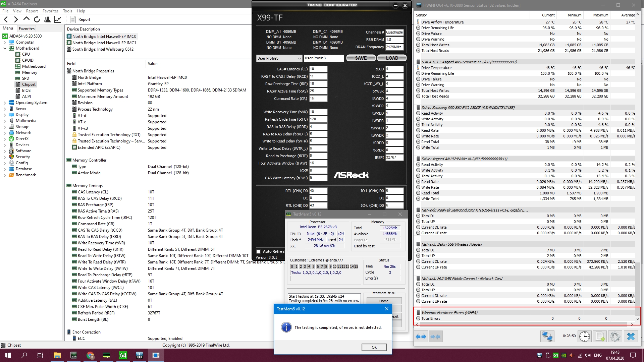Click the AIDA64 user manager icon
644x362 pixels.
[47, 19]
